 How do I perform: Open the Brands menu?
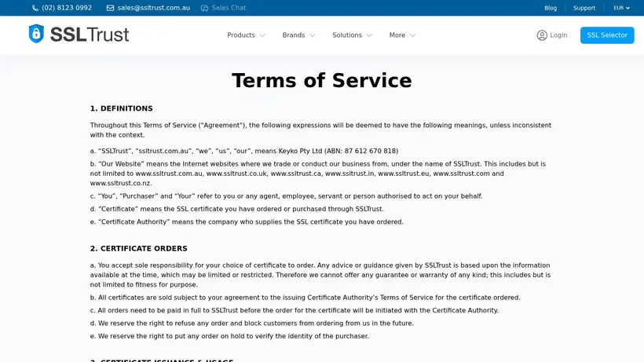tap(293, 35)
